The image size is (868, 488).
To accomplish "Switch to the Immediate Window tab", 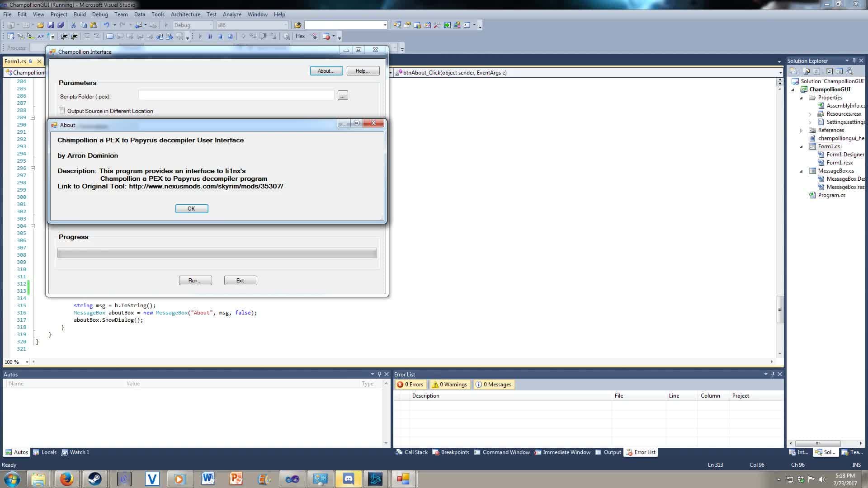I will point(562,452).
